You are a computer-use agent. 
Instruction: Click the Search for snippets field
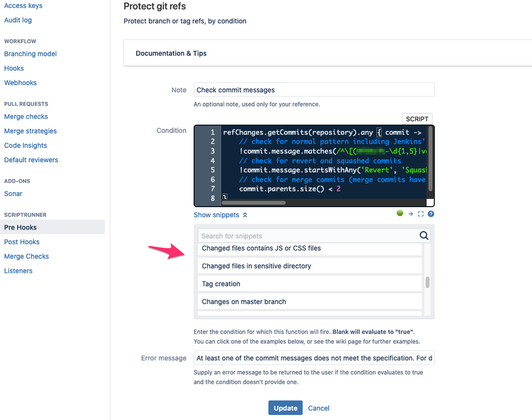pyautogui.click(x=314, y=236)
